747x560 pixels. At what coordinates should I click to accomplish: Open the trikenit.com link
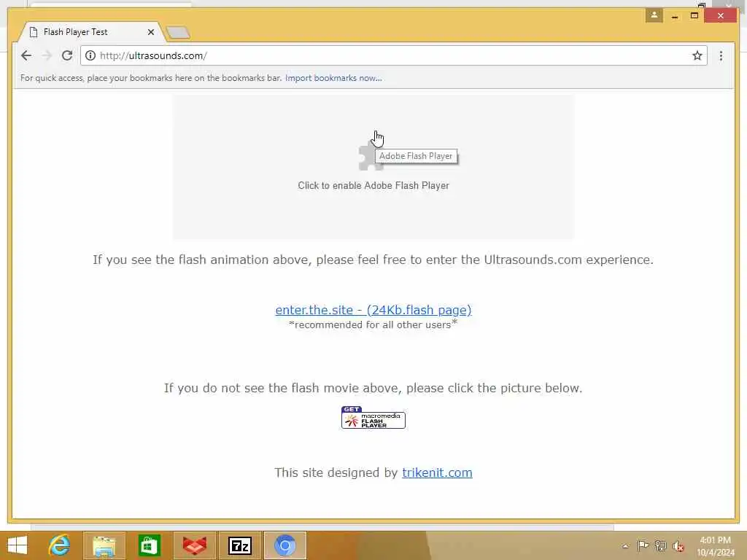point(437,472)
